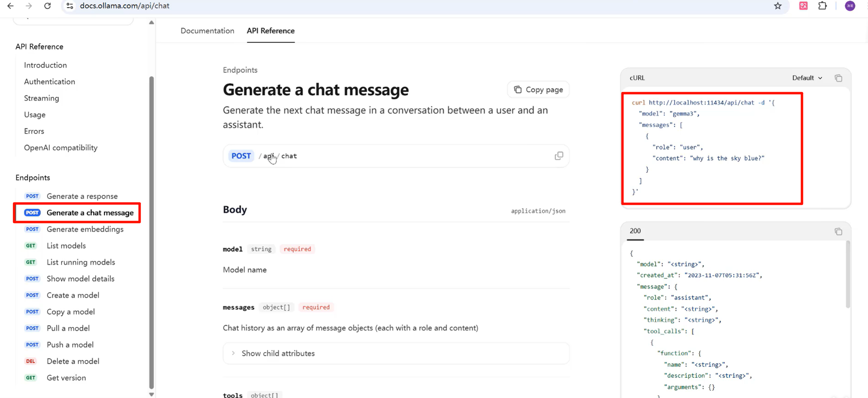
Task: Open the browser extensions puzzle icon
Action: [x=822, y=6]
